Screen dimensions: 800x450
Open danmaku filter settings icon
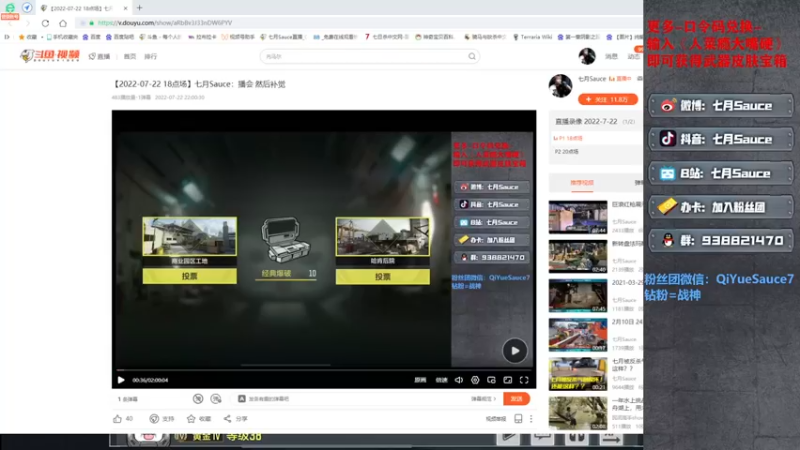pyautogui.click(x=216, y=399)
